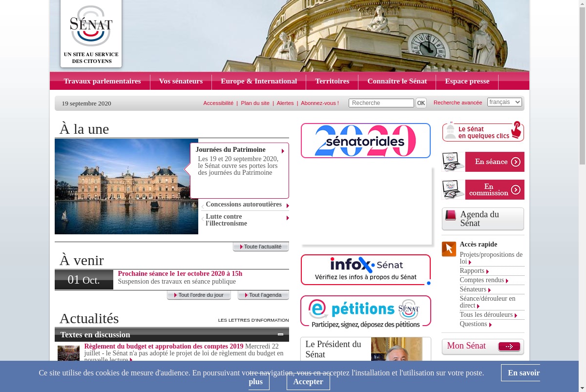Click the arrow next to Journées du Patrimoine
586x392 pixels.
pos(283,151)
